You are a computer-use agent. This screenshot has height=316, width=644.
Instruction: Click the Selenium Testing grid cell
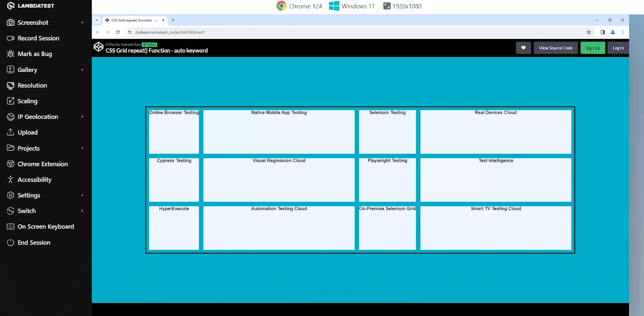pos(388,132)
